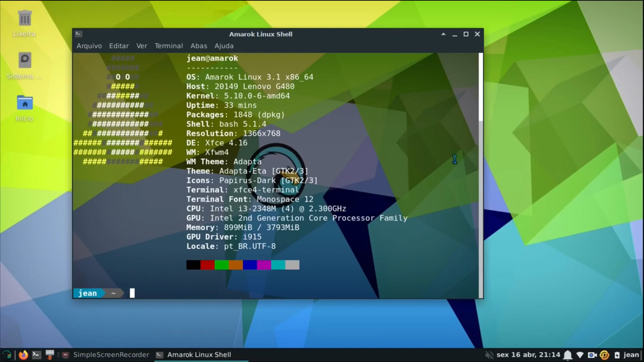The width and height of the screenshot is (644, 362).
Task: Click the green color block in neofetch palette
Action: 222,265
